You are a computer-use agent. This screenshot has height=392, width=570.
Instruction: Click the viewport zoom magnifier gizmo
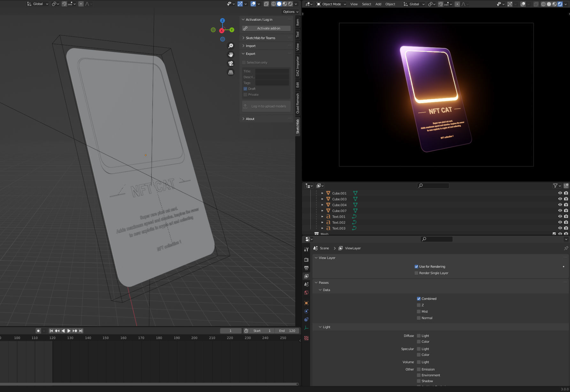pyautogui.click(x=231, y=46)
